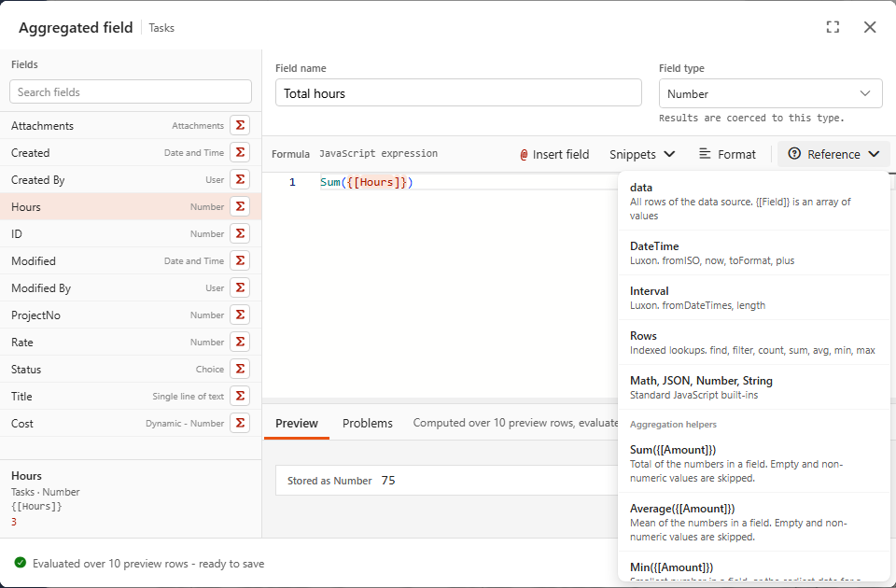Viewport: 896px width, 588px height.
Task: Select the Rows reference entry
Action: pyautogui.click(x=754, y=342)
